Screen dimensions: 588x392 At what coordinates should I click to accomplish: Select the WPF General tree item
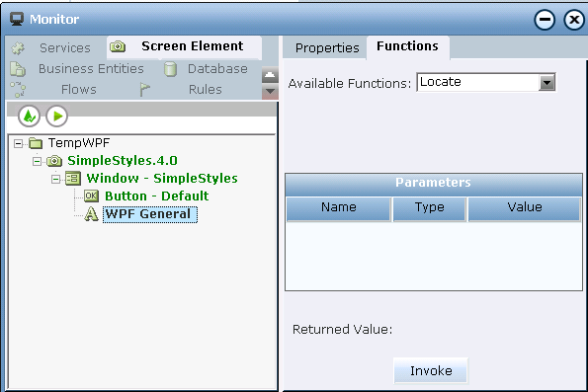(x=150, y=214)
